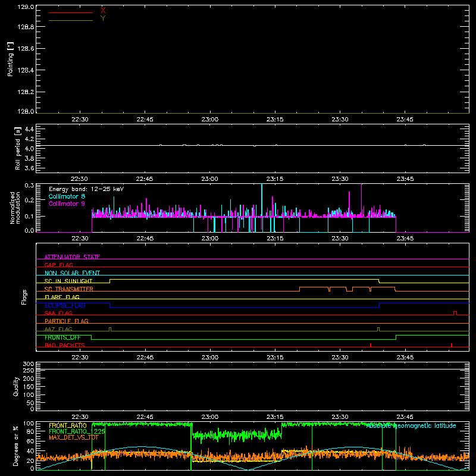Click the raised SC_IN_SUNLIGHT yellow trace

[x=245, y=279]
